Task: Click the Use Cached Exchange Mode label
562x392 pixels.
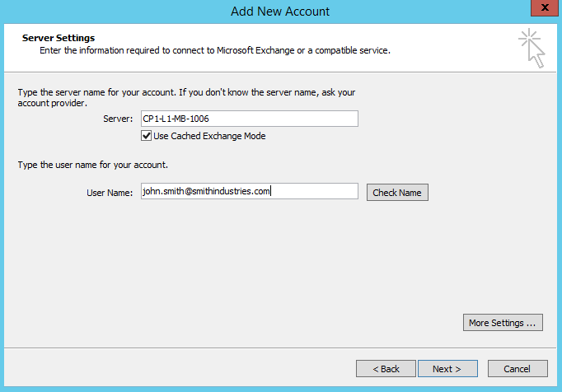Action: pos(209,136)
